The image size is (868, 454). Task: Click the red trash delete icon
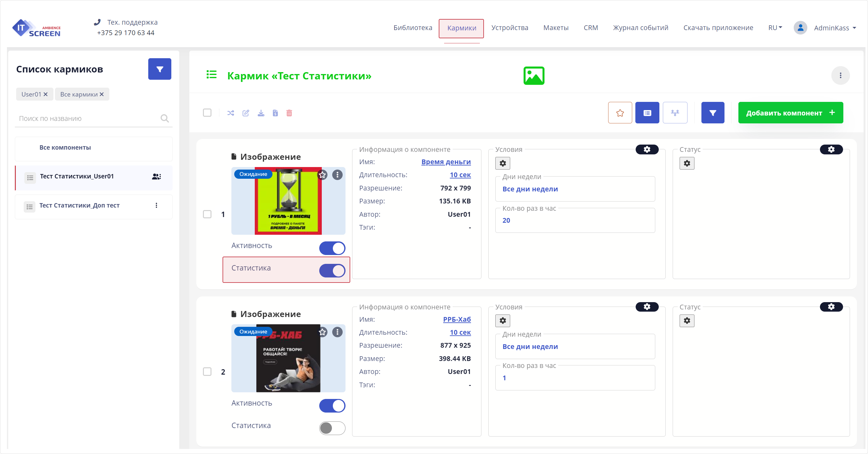tap(289, 113)
